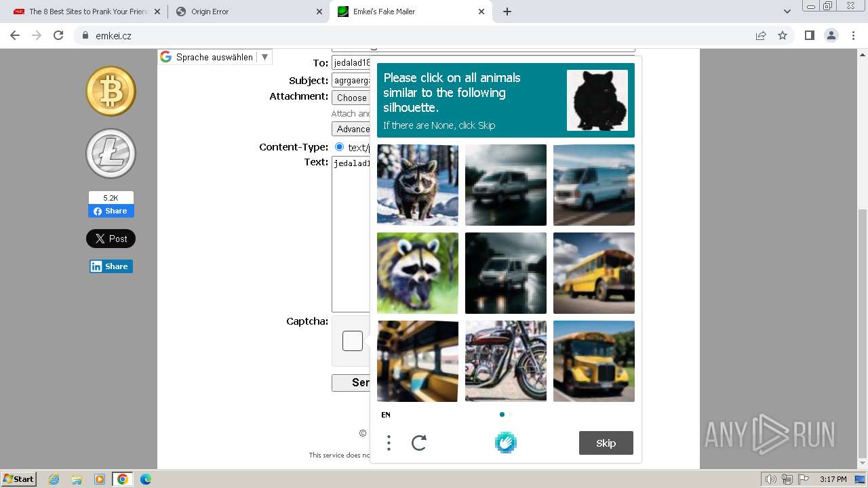The image size is (868, 488).
Task: Close the Origin Error tab
Action: [x=319, y=12]
